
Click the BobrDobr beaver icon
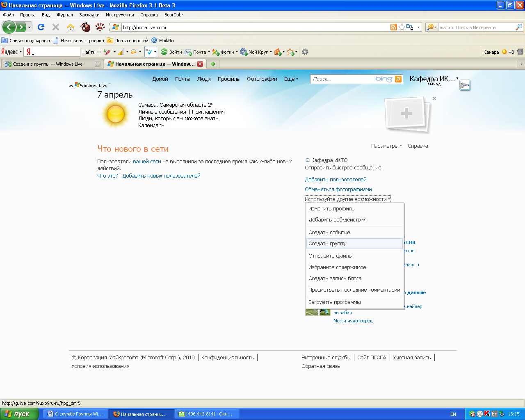85,27
